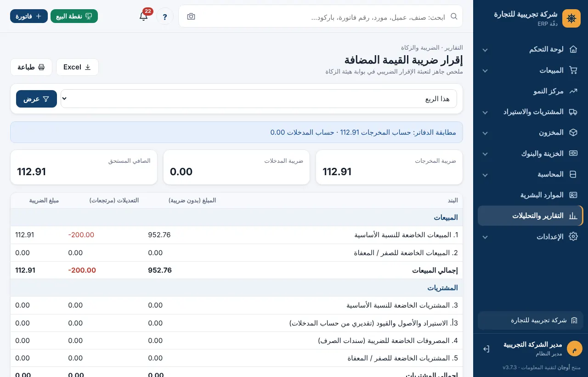Open the period dropdown هذا الربع
Screen dimensions: 588x377
click(259, 99)
